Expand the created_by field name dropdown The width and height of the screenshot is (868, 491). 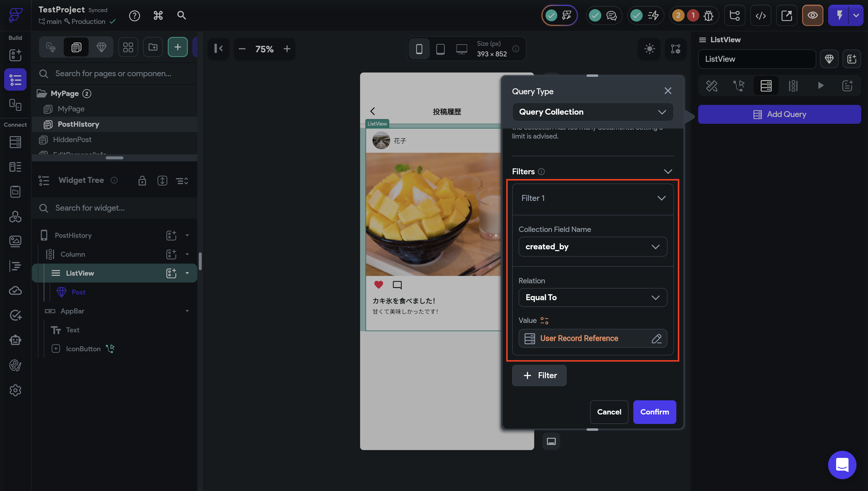point(592,246)
